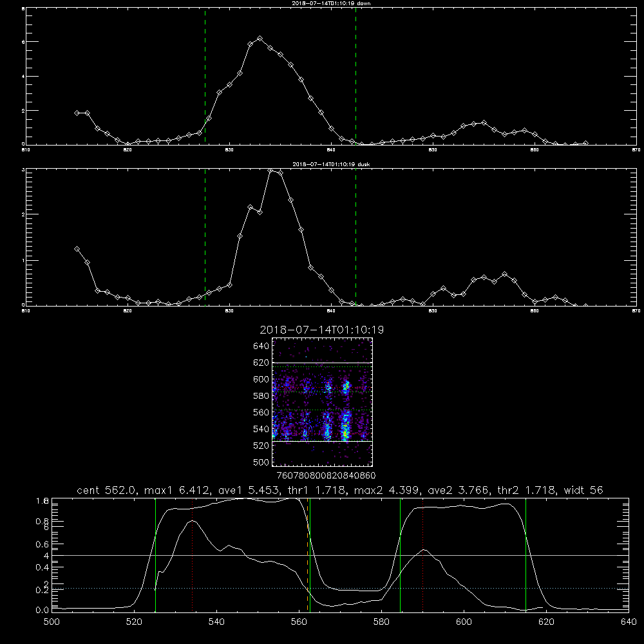Click the dawn plot title '2018-07-14T01:10:19 dawn'
Screen dimensions: 644x644
[331, 3]
